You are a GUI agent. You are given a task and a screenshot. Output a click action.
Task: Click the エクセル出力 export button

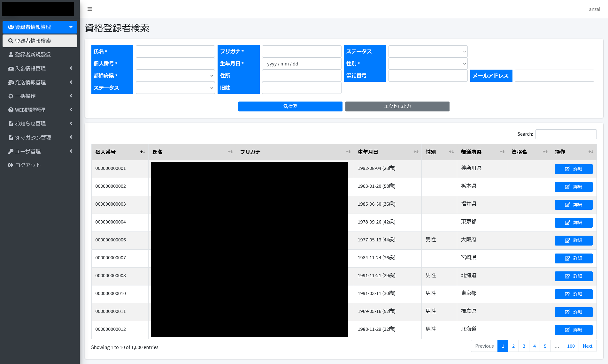tap(397, 106)
